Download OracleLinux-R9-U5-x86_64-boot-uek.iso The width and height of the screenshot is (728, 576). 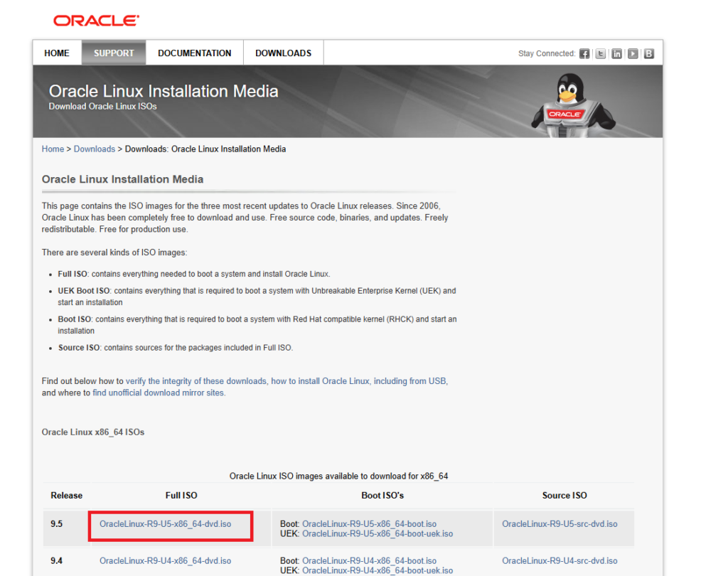click(378, 534)
